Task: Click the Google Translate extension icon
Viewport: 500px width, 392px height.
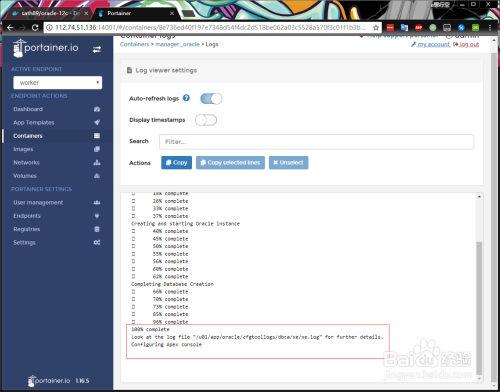Action: click(x=404, y=28)
